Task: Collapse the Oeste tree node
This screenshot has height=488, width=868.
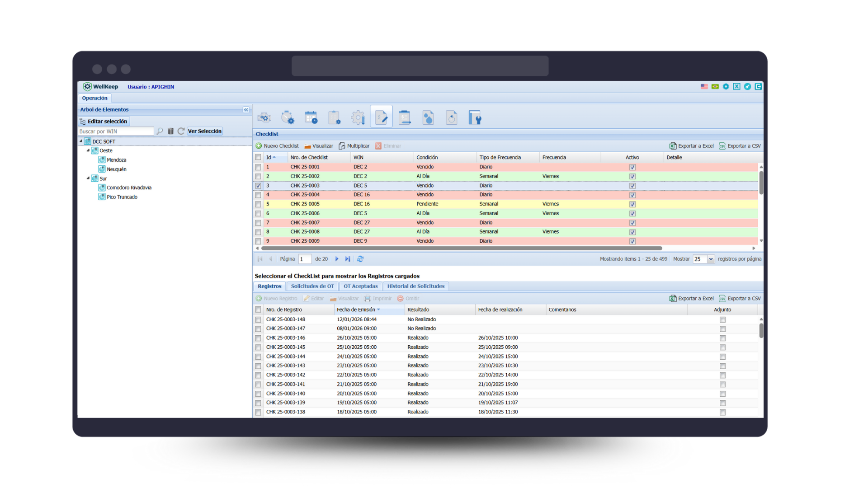Action: click(88, 150)
